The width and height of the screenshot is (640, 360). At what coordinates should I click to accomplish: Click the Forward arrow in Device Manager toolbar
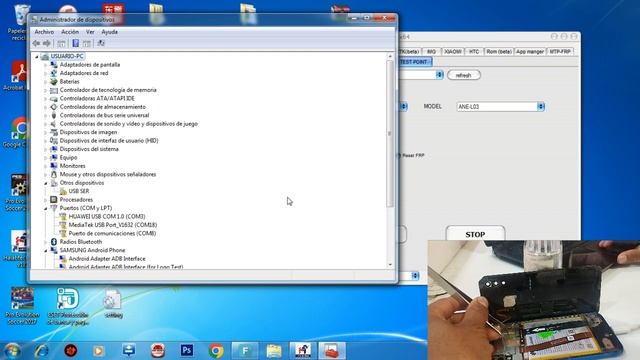pos(47,43)
